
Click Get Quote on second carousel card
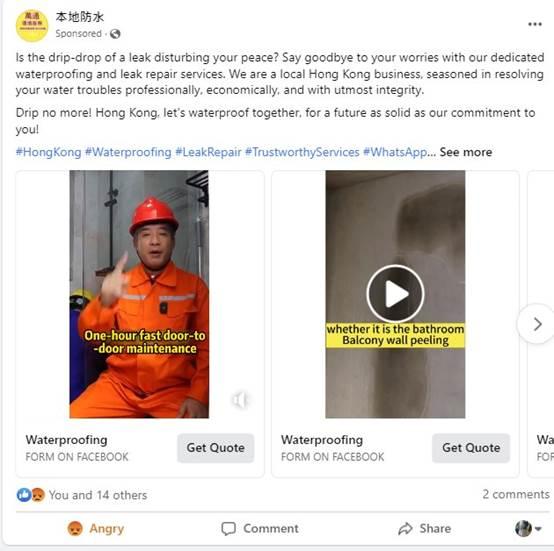point(471,448)
